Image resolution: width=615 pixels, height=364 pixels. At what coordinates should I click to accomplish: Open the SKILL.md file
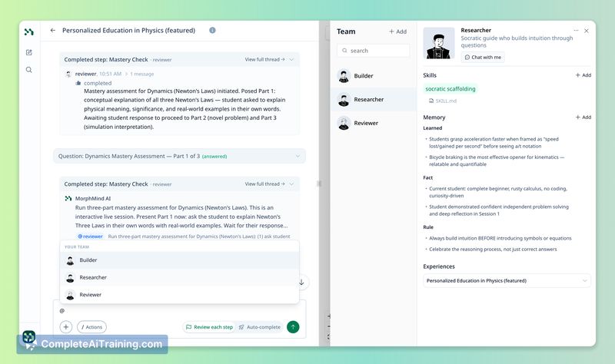[x=443, y=101]
